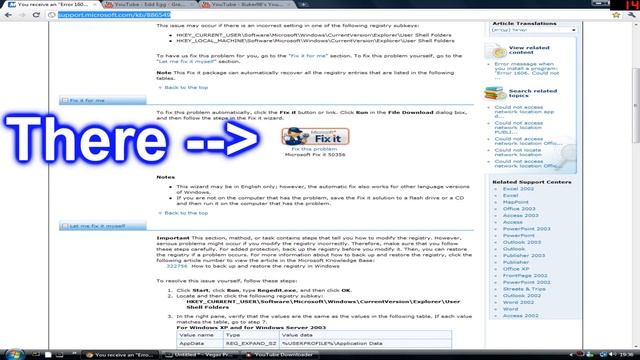
Task: Collapse the 'Let me fix it myself' section
Action: click(x=102, y=226)
